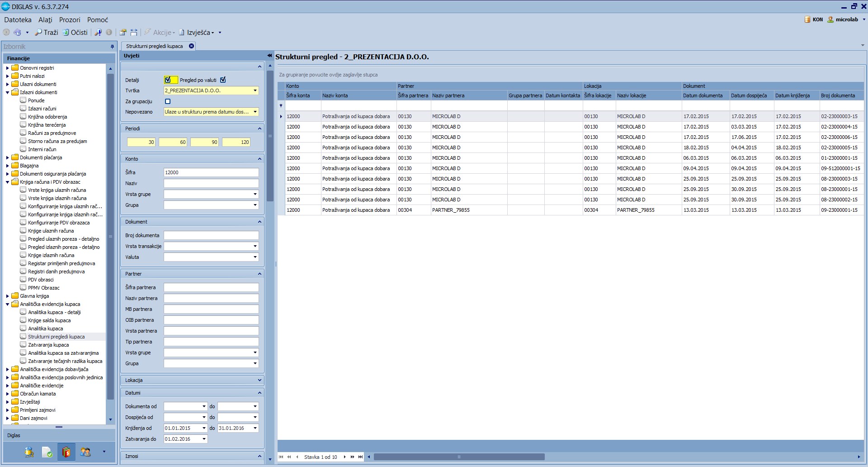Screen dimensions: 868x467
Task: Enable the Za grupaciju checkbox
Action: (168, 101)
